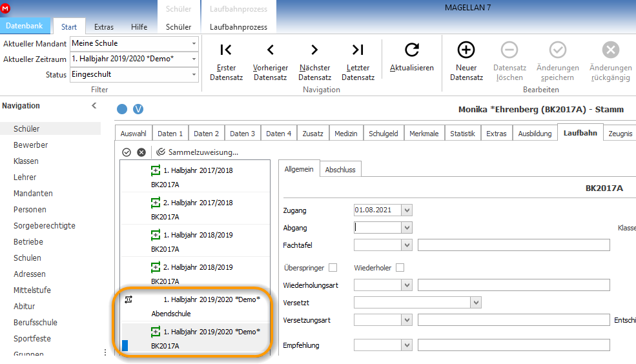Click Sammelzuweisung button
Viewport: 636px width, 364px height.
click(198, 152)
